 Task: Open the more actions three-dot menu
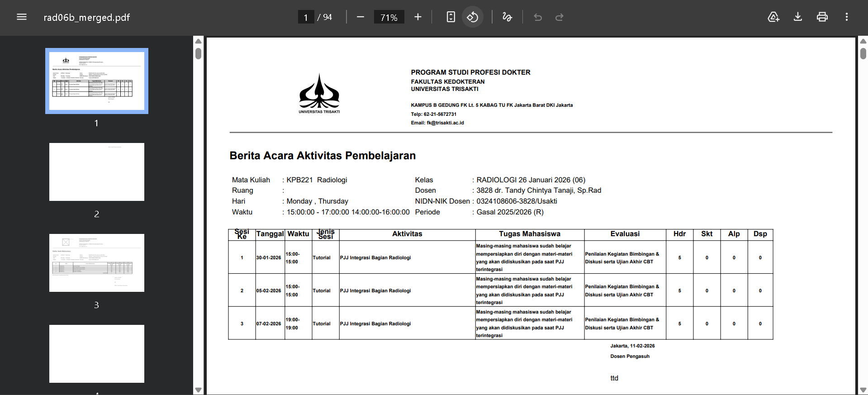click(846, 17)
